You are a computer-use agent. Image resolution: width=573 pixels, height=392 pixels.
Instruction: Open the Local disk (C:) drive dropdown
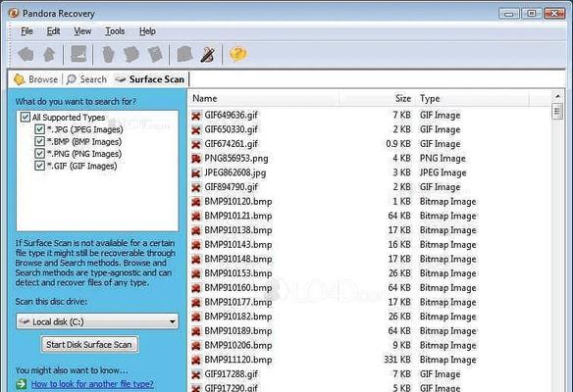point(97,321)
